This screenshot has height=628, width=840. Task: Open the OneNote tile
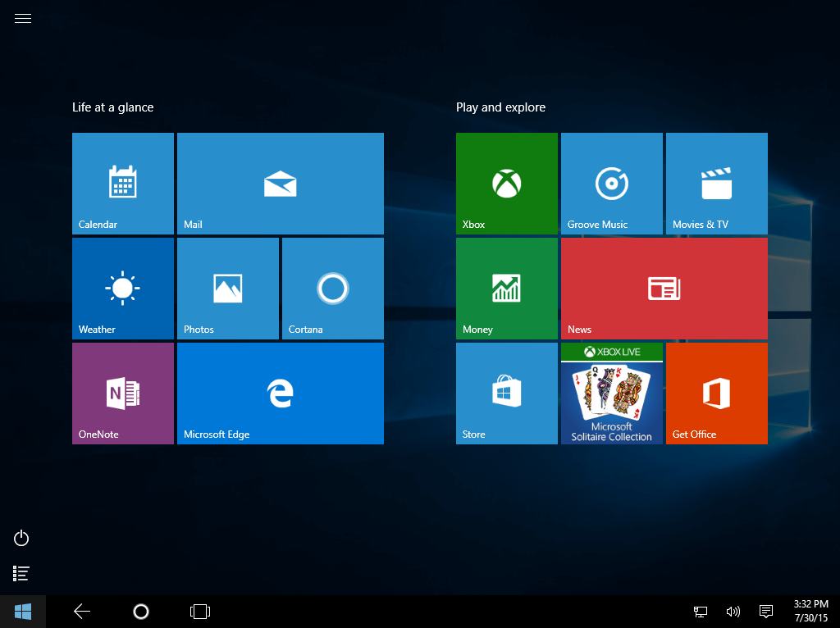(x=123, y=394)
